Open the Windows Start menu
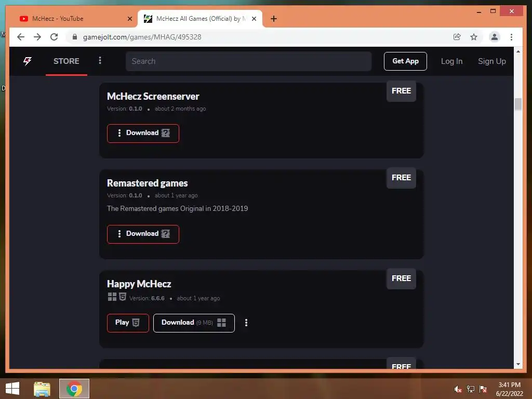532x399 pixels. (x=12, y=389)
